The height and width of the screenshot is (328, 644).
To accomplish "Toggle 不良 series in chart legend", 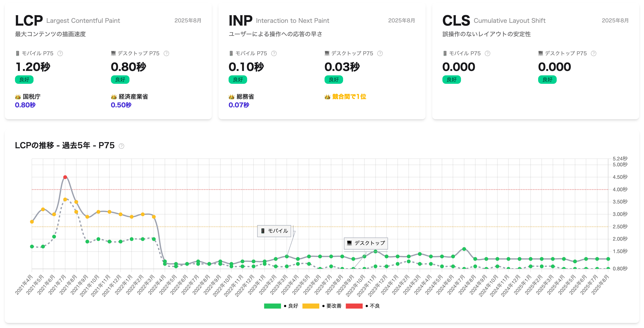I will click(374, 306).
